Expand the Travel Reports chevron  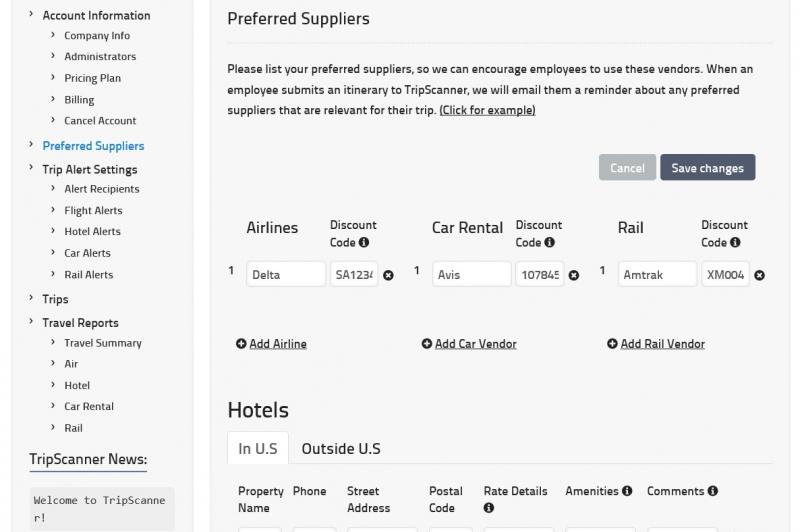click(x=31, y=321)
